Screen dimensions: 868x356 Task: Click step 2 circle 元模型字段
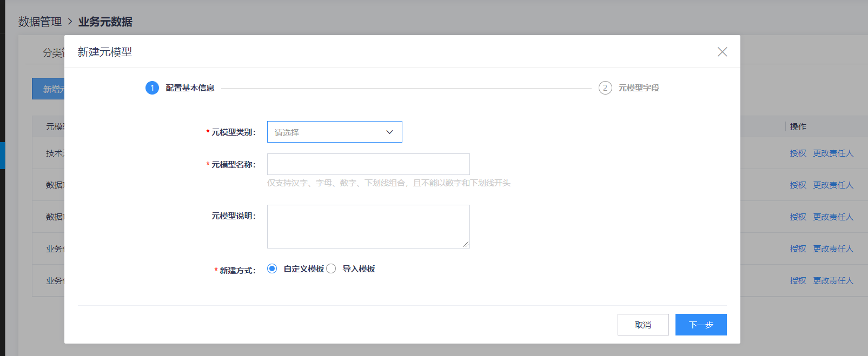pyautogui.click(x=605, y=88)
